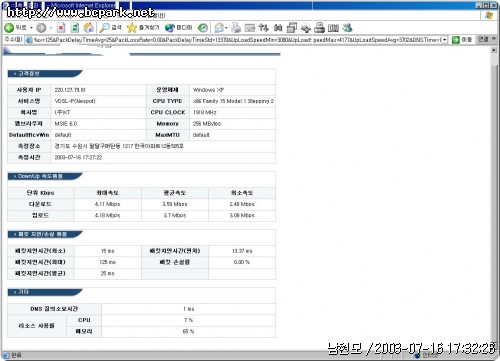Click the grey Forward arrow button
Screen dimensions: 500x361
41,28
